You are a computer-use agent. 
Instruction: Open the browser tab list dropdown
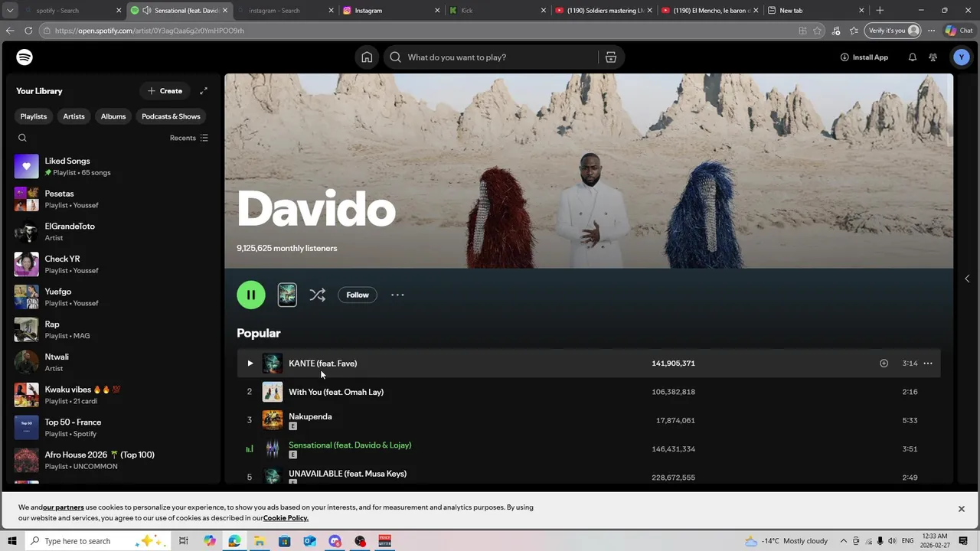(x=10, y=11)
